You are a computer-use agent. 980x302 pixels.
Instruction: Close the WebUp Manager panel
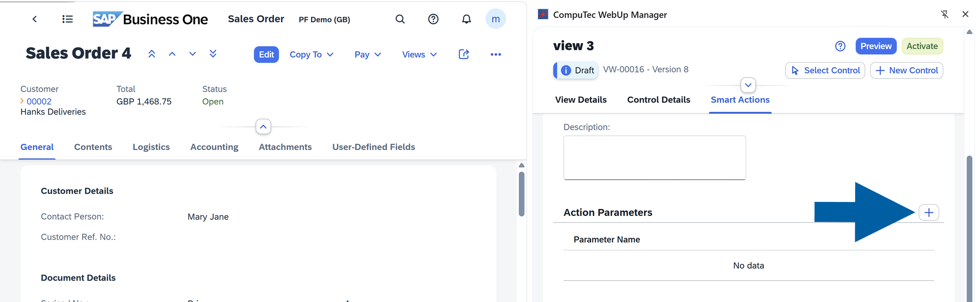[965, 14]
